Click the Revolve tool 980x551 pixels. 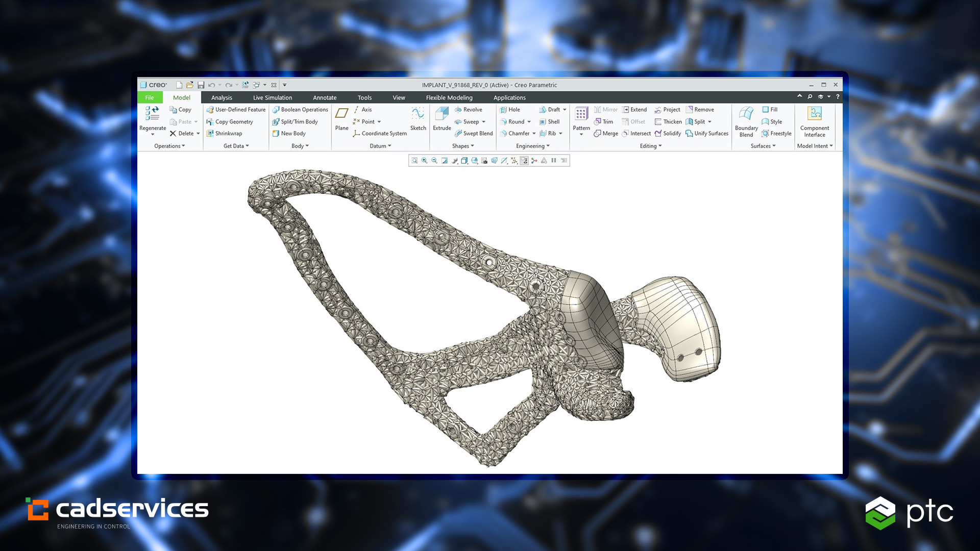tap(468, 110)
